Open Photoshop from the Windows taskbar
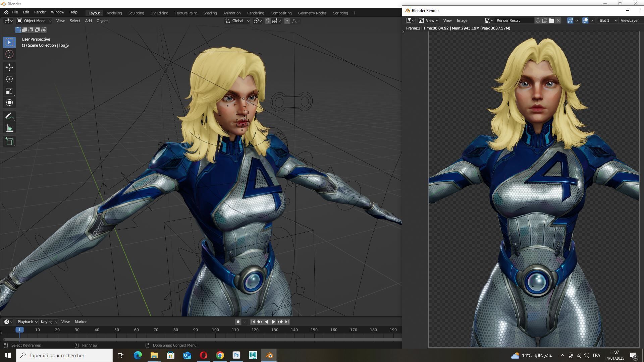 [x=236, y=356]
